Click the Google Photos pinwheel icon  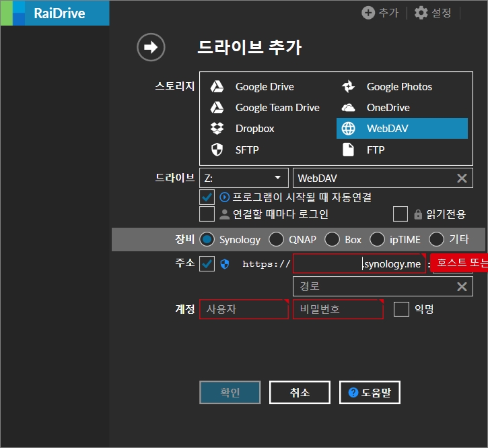pos(348,87)
